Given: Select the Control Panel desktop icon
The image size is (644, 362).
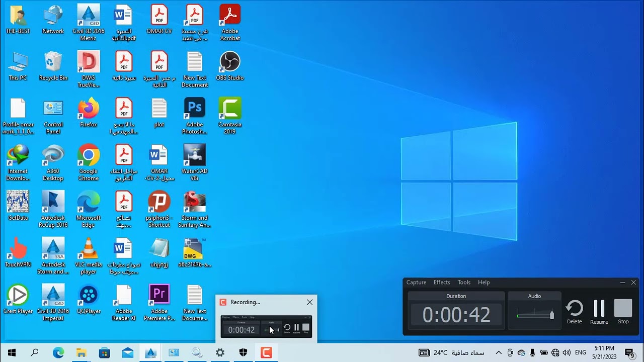Looking at the screenshot, I should point(53,116).
